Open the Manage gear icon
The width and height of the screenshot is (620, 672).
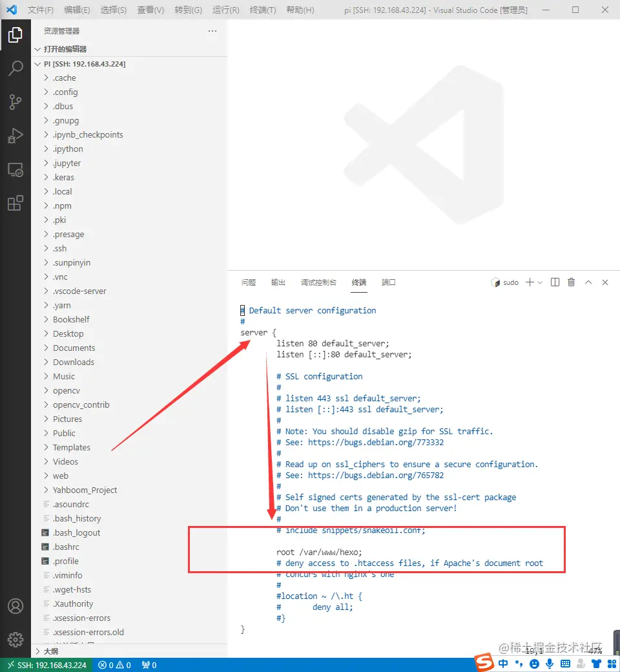[15, 640]
